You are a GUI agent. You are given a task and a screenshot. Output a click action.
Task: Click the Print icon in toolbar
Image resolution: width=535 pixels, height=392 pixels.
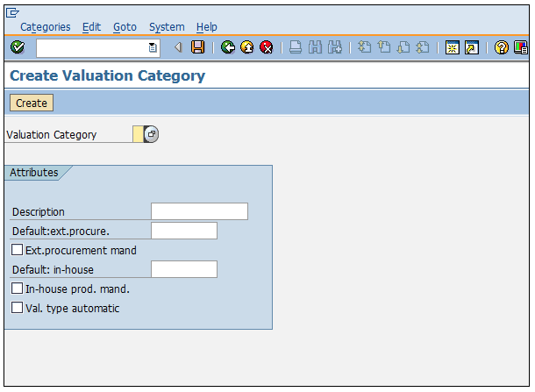coord(296,47)
